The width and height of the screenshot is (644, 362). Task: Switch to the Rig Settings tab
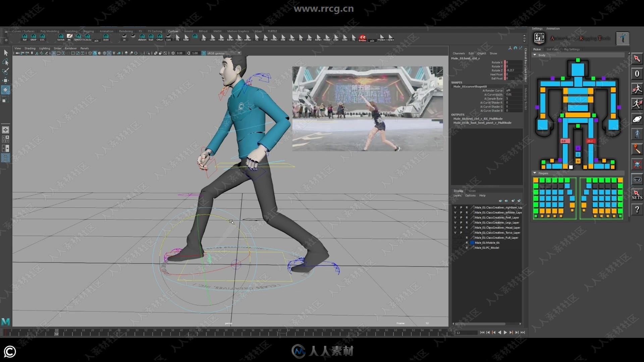[572, 49]
